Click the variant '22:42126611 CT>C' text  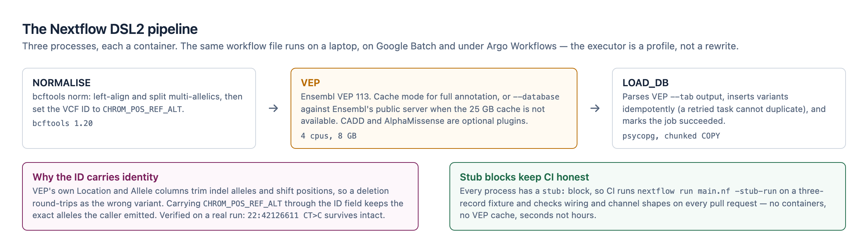(x=285, y=216)
